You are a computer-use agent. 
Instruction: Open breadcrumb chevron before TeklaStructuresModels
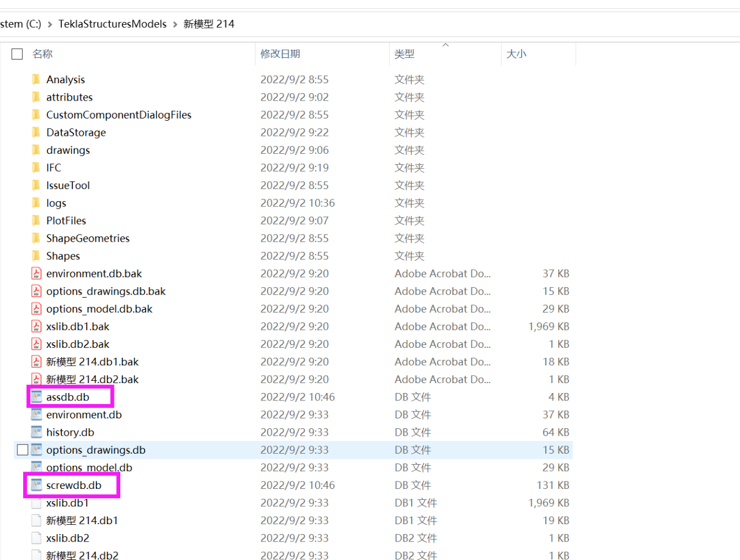pyautogui.click(x=50, y=24)
